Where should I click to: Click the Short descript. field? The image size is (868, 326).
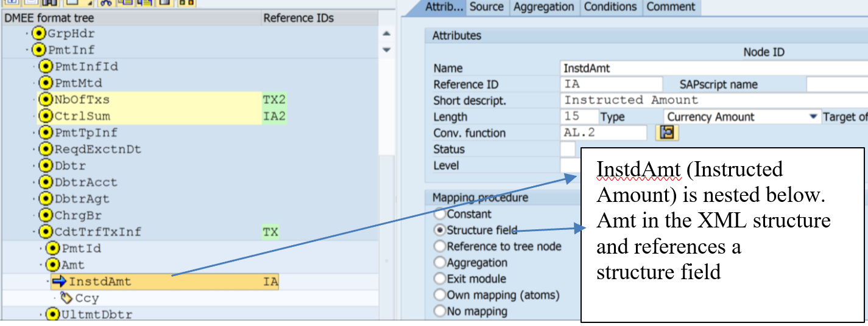point(713,100)
